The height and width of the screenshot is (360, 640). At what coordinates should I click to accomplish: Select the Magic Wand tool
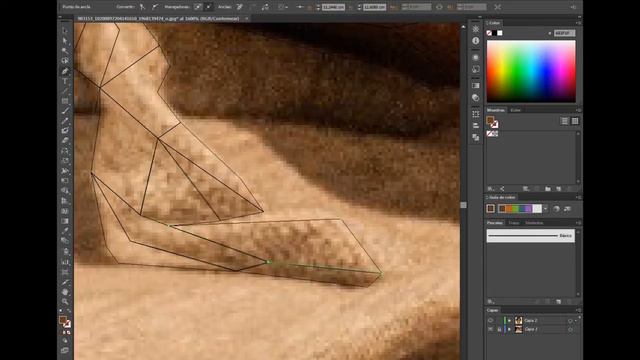(65, 51)
